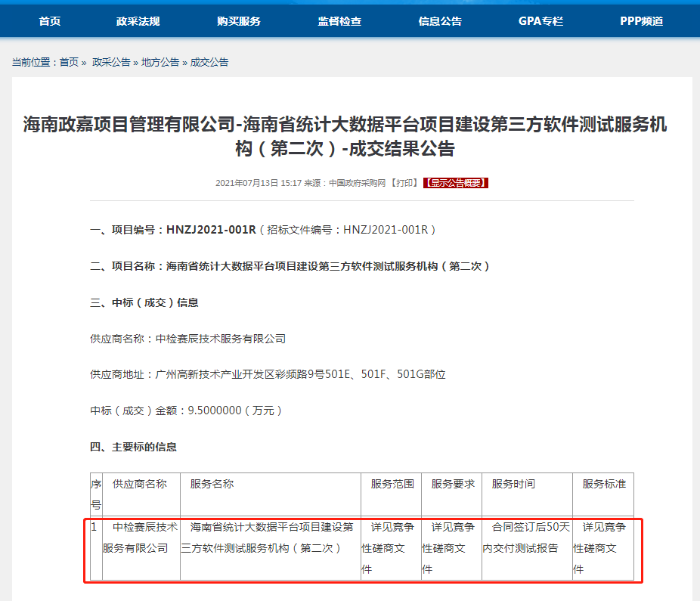Click the 中标（成交）金额 9.5000000 line
Viewport: 700px width, 601px height.
pyautogui.click(x=186, y=410)
